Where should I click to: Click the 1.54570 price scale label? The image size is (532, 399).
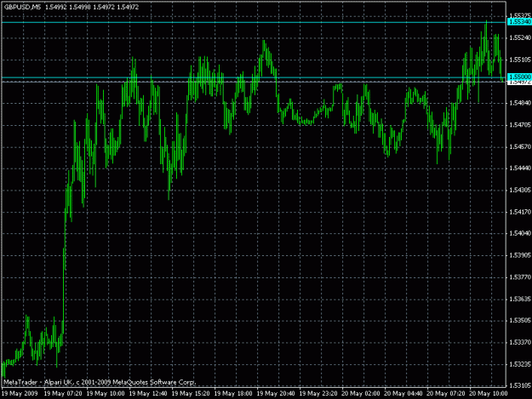point(520,147)
